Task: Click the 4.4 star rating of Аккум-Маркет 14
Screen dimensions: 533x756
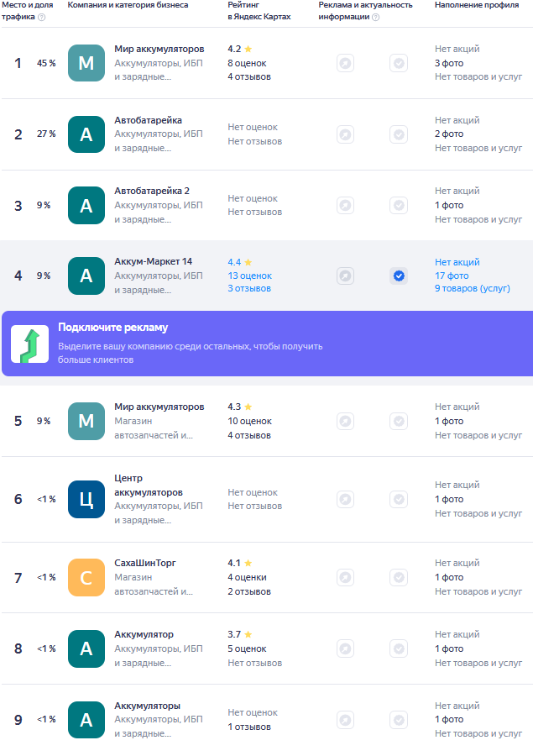Action: tap(240, 262)
